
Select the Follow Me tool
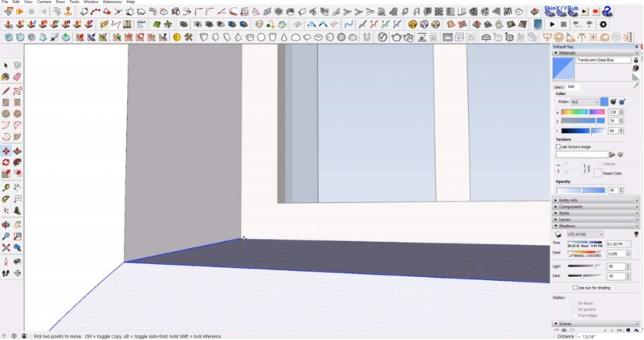coord(17,163)
